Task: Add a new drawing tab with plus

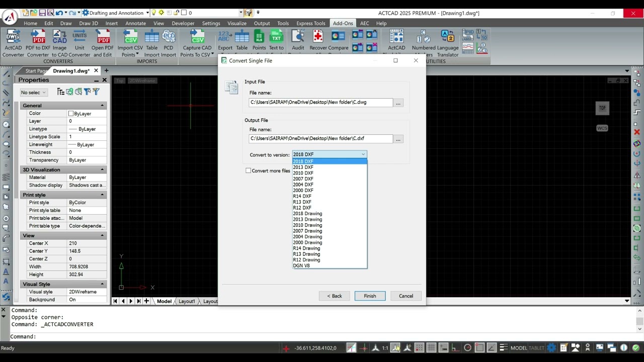Action: 106,71
